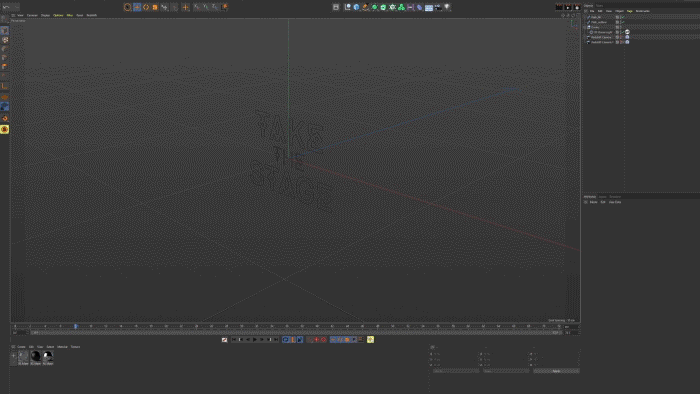The width and height of the screenshot is (700, 394).
Task: Select the Scale tool icon
Action: pyautogui.click(x=155, y=7)
